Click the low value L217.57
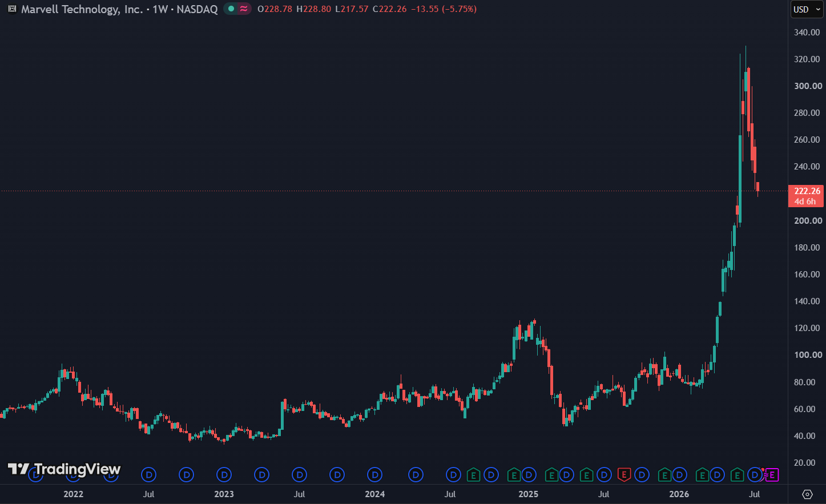The height and width of the screenshot is (504, 826). [x=352, y=9]
